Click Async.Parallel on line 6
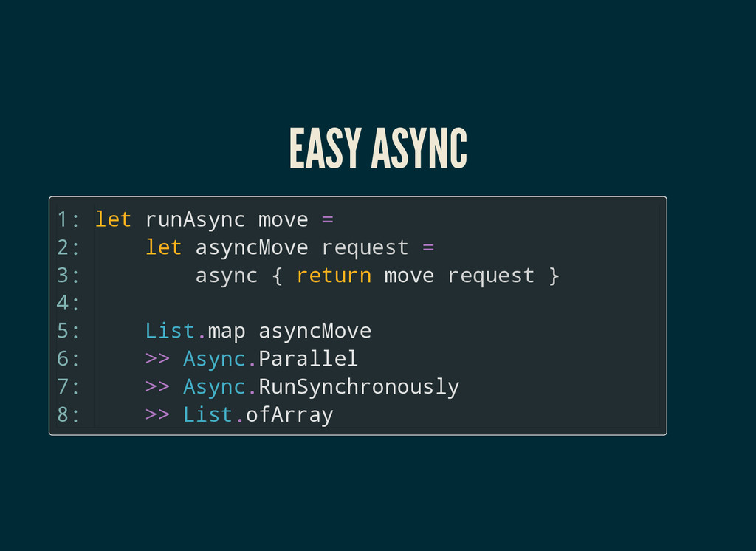Viewport: 756px width, 551px height. (x=270, y=359)
